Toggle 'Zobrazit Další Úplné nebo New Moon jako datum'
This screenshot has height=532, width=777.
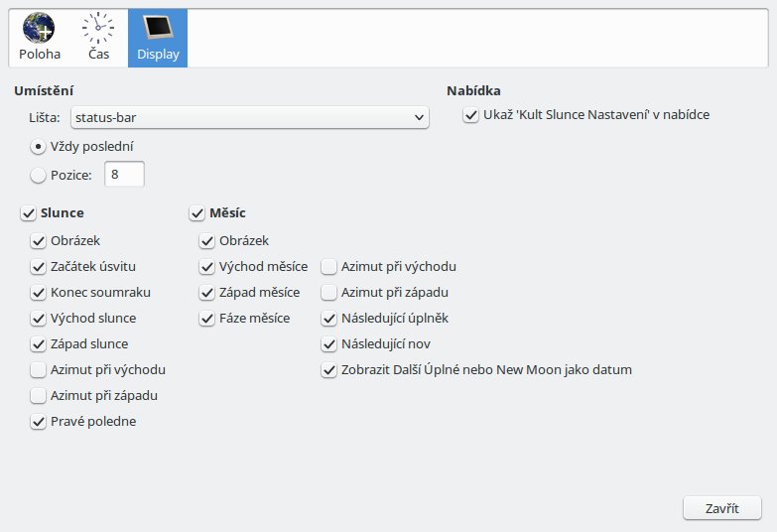point(329,370)
